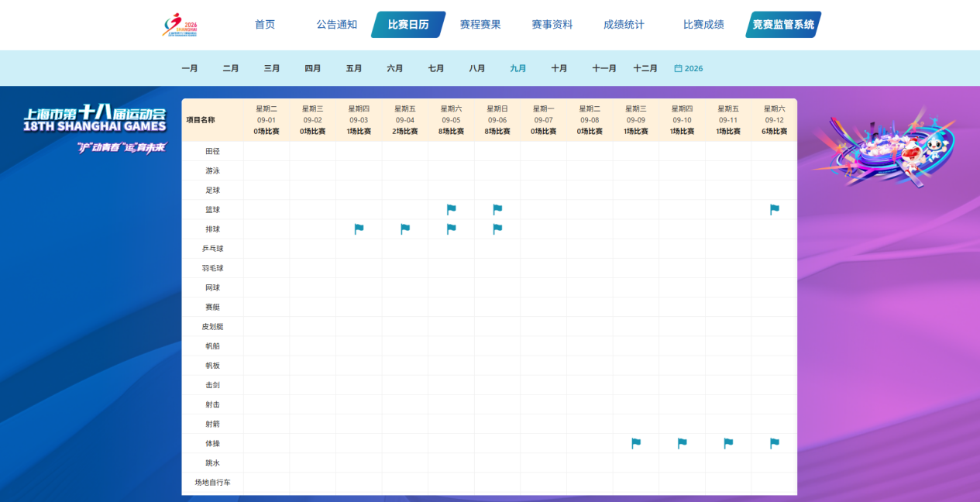Click the basketball flag on 09-05

click(x=452, y=209)
